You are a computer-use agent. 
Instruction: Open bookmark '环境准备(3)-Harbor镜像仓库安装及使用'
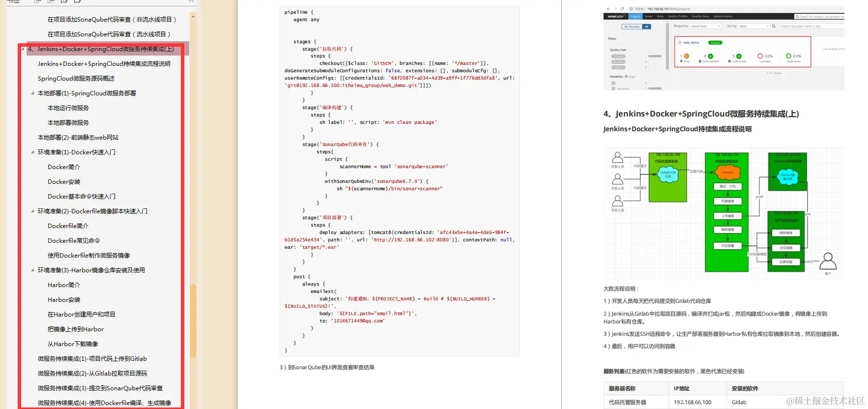pos(91,270)
